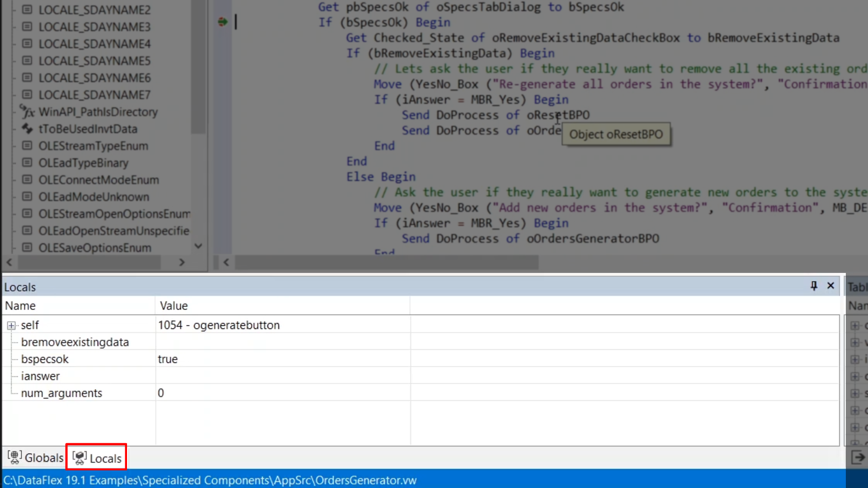Click the current-line execution arrow in gutter
868x488 pixels.
(x=222, y=22)
